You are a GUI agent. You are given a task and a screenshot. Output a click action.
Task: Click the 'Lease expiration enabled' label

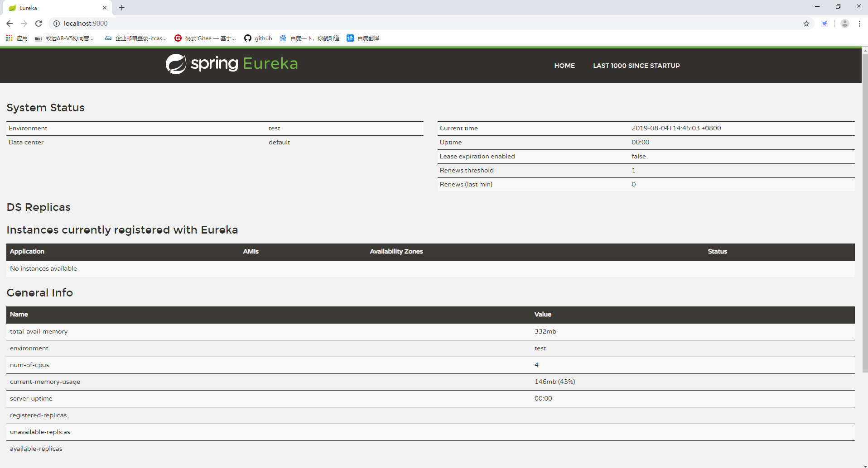click(477, 156)
